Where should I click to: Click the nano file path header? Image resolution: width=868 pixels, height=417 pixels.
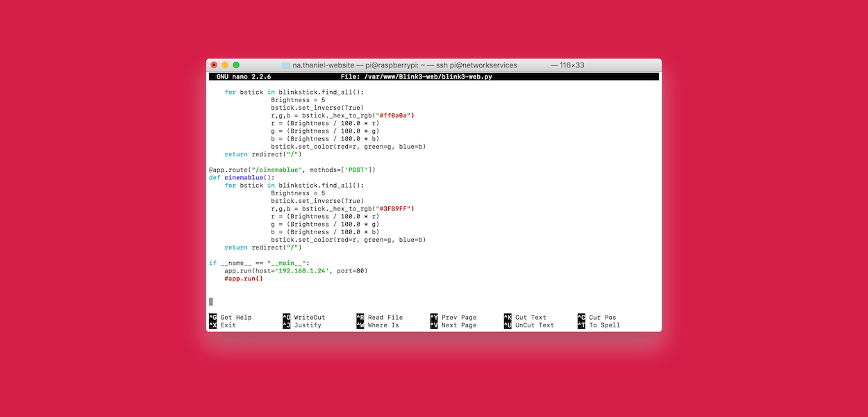(417, 76)
